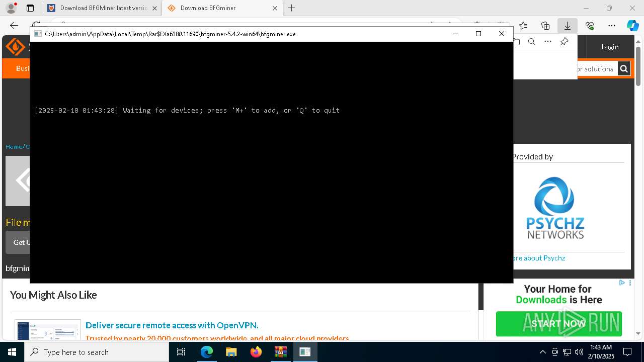Open Microsoft Edge from taskbar
644x362 pixels.
pyautogui.click(x=207, y=352)
